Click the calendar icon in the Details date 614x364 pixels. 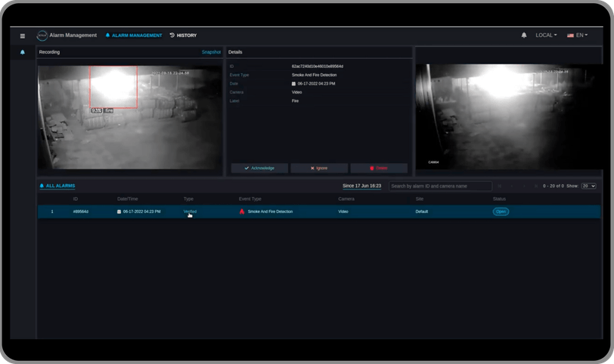pos(293,84)
